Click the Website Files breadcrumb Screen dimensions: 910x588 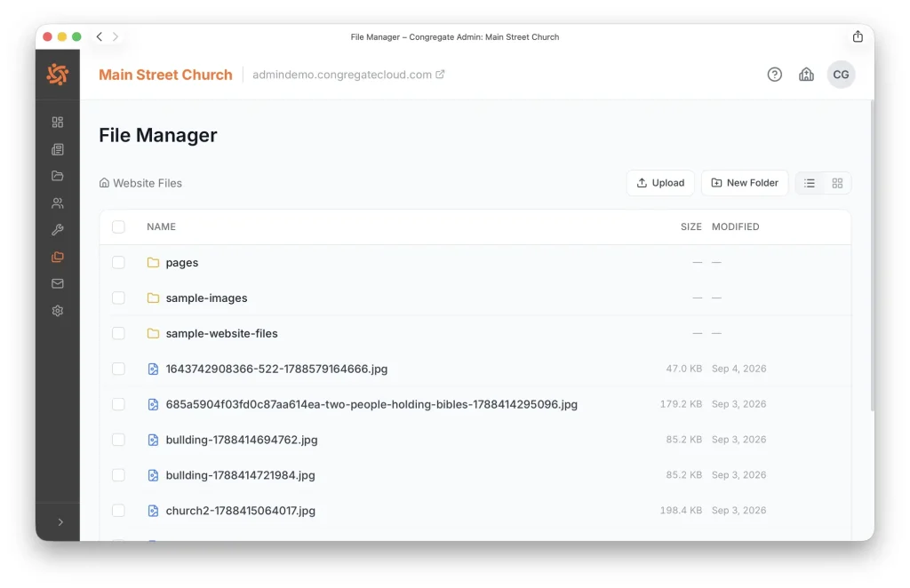[x=148, y=183]
